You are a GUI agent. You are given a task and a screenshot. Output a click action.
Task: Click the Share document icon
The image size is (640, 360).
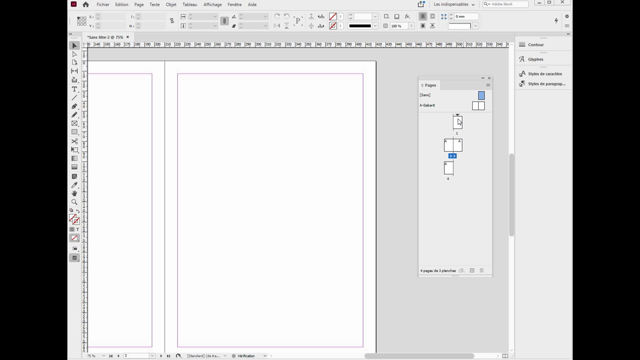click(421, 4)
